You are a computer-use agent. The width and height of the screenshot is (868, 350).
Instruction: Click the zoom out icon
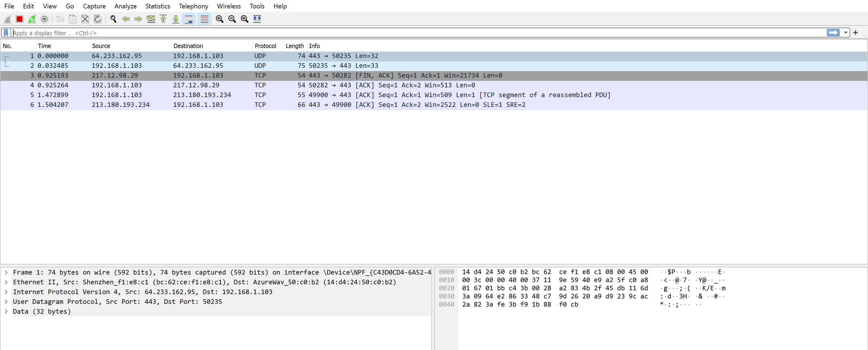point(232,19)
